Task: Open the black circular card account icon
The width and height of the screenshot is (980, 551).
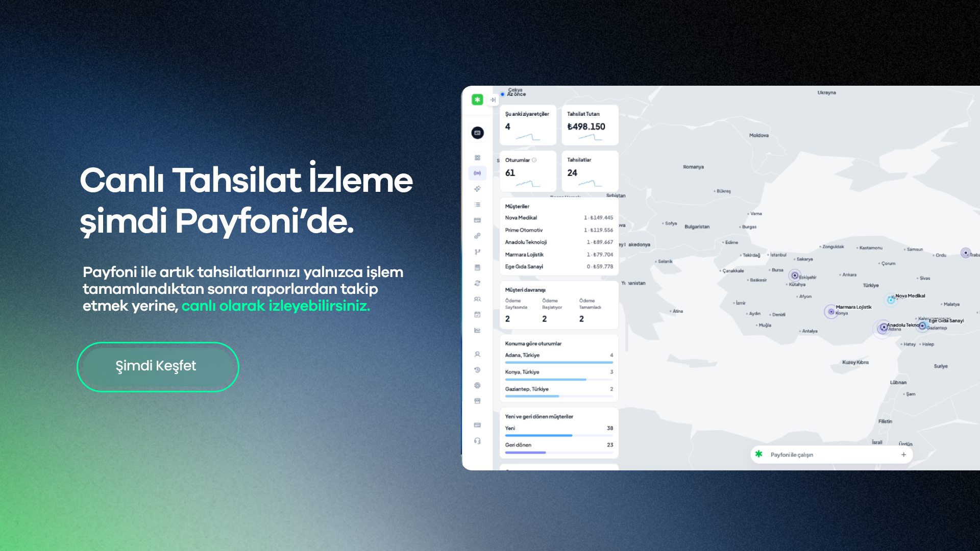Action: (477, 133)
